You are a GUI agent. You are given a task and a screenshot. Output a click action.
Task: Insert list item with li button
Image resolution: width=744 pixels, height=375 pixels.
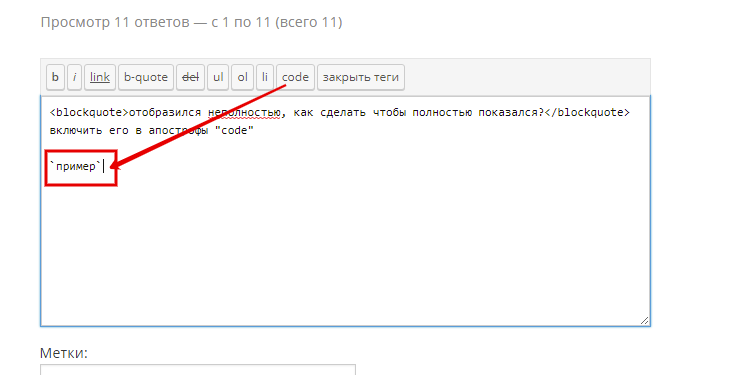(x=265, y=77)
